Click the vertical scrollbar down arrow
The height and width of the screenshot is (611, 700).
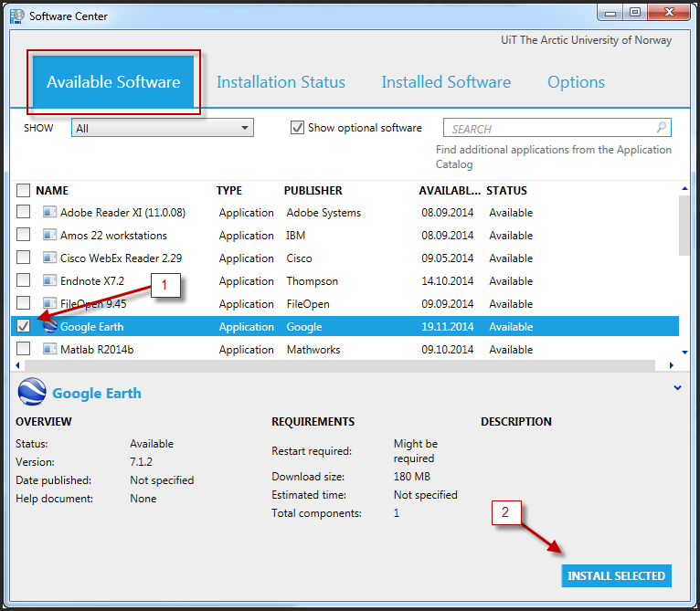coord(684,352)
